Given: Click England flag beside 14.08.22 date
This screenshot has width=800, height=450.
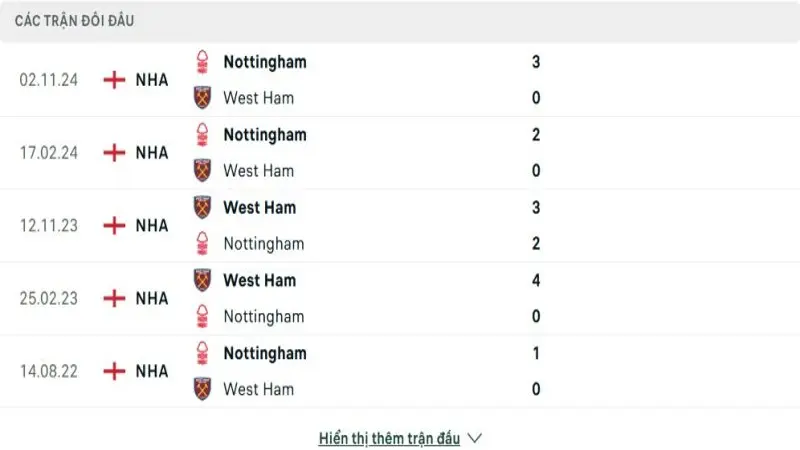Looking at the screenshot, I should (x=115, y=371).
